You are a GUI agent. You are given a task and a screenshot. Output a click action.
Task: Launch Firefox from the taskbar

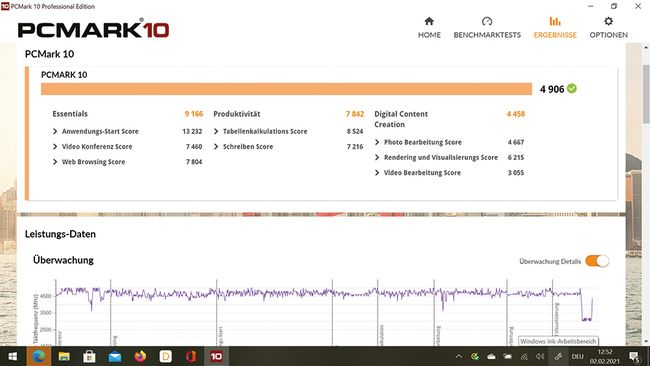[x=140, y=356]
